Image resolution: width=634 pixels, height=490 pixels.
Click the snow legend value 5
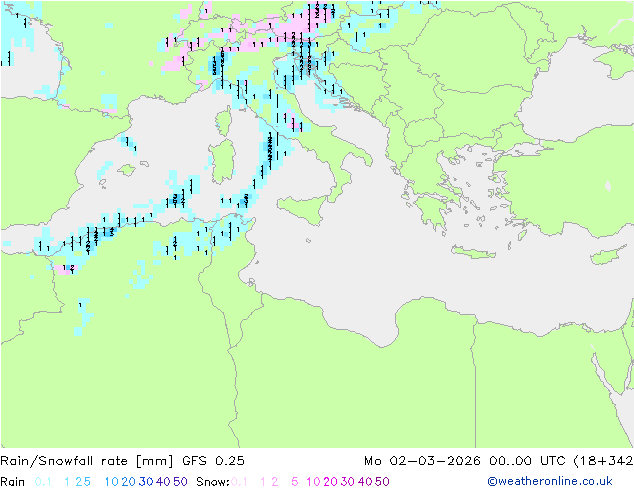[294, 482]
